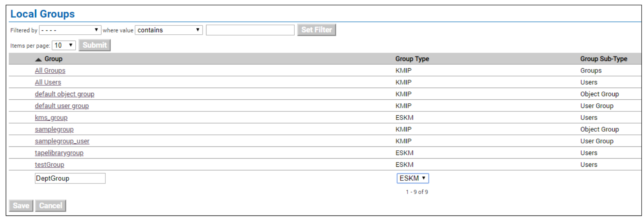
Task: Open the testGroup link
Action: click(x=50, y=164)
